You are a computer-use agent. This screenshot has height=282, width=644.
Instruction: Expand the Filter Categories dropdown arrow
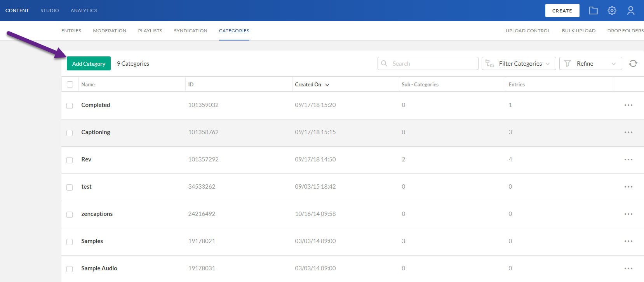548,64
